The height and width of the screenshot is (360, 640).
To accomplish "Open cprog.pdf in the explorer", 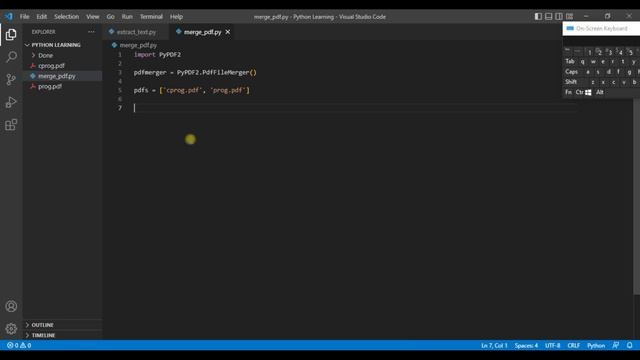I will click(51, 66).
